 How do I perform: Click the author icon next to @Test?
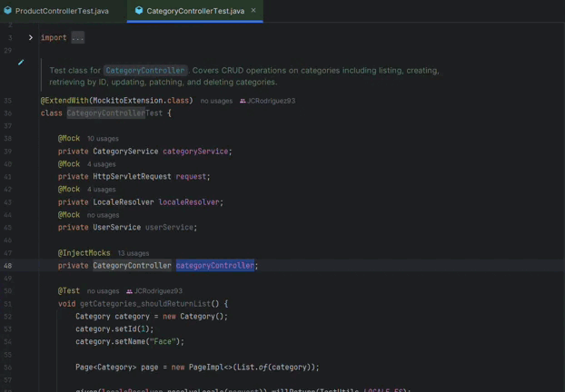point(129,291)
